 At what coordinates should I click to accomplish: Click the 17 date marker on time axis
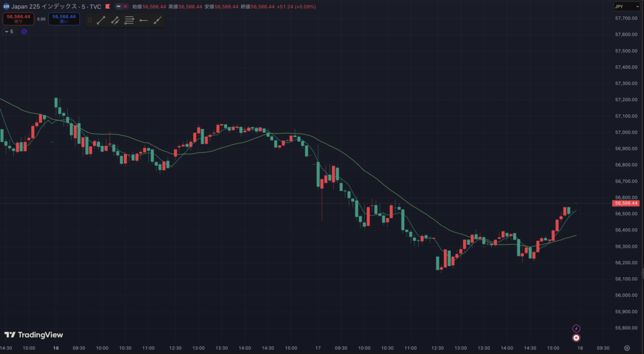(x=318, y=347)
